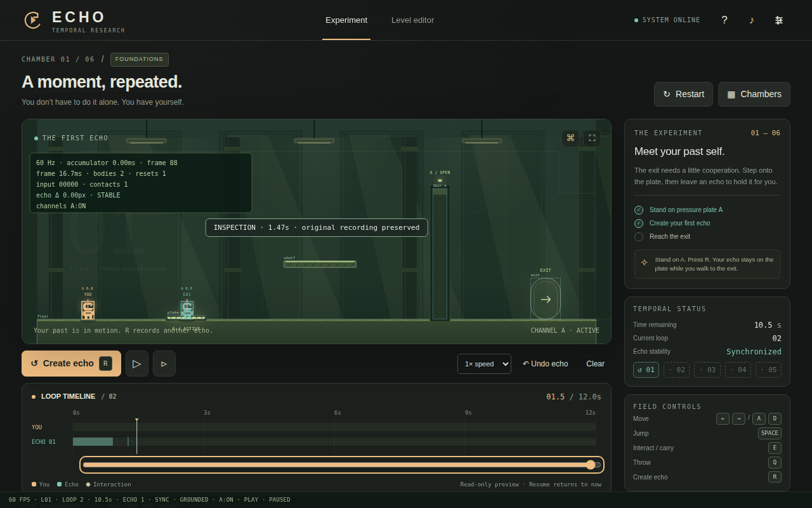Click the 'Synchronized' echo stability value
The image size is (812, 508).
click(754, 352)
